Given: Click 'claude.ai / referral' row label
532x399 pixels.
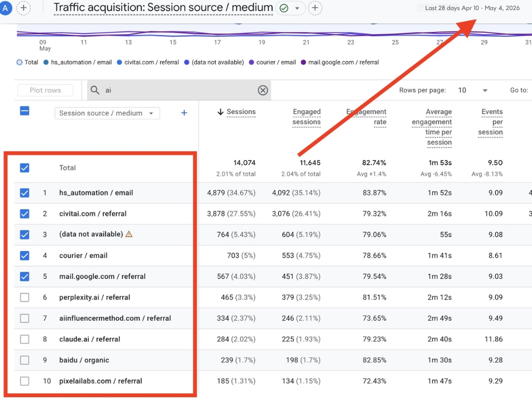Looking at the screenshot, I should [x=89, y=339].
